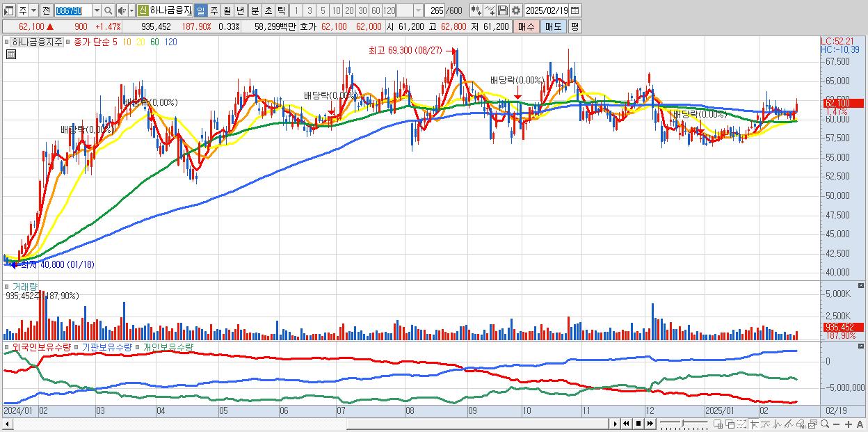
Task: Click the 기관보유수량 legend label
Action: [106, 346]
